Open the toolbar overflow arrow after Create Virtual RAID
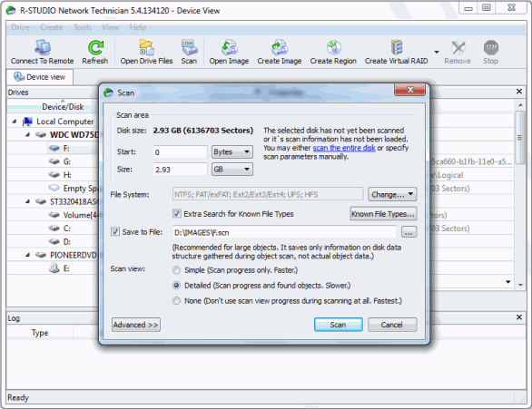This screenshot has width=532, height=409. [x=437, y=52]
